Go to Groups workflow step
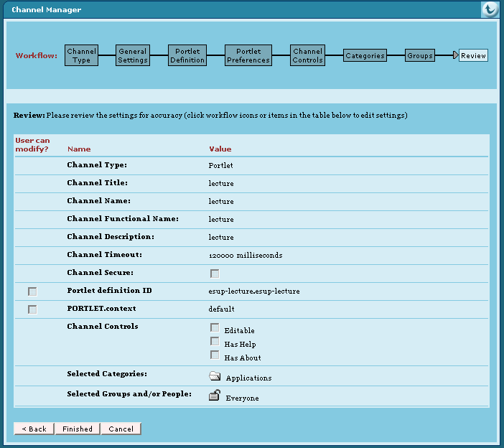Viewport: 504px width, 448px height. pos(420,55)
